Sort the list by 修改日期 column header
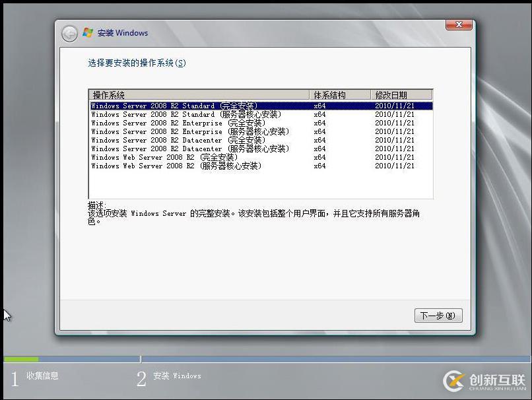Image resolution: width=532 pixels, height=400 pixels. pyautogui.click(x=393, y=94)
